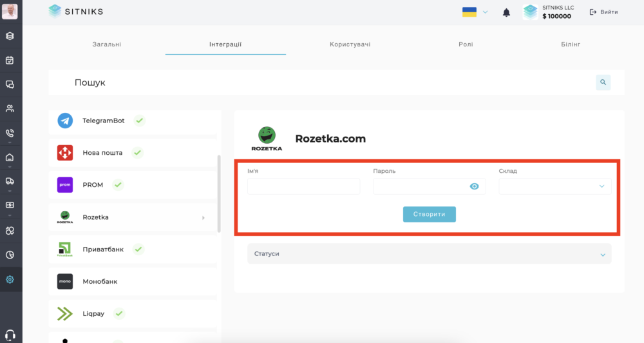Click the Створити button

pos(429,214)
